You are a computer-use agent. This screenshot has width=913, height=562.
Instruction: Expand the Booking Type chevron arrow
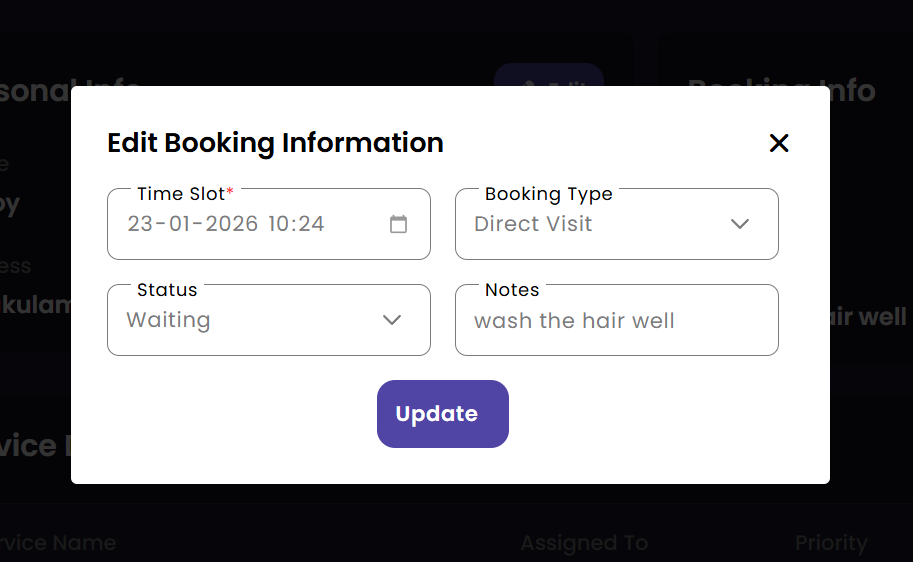click(x=740, y=224)
